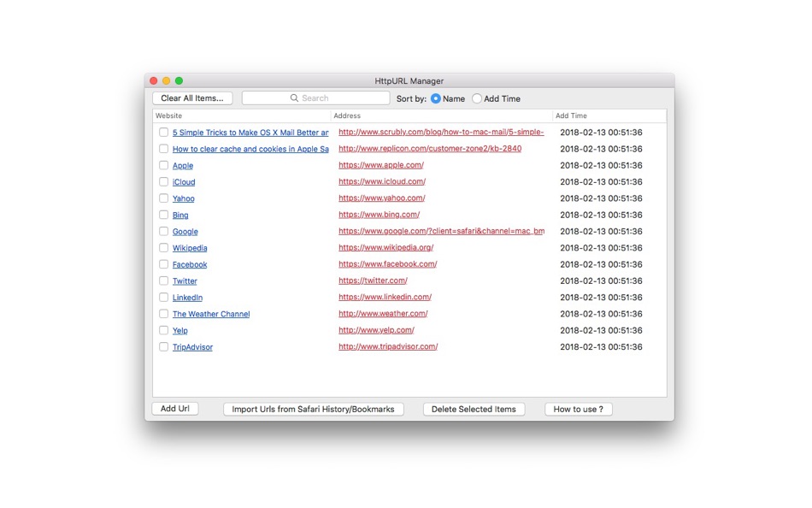Screen dimensions: 812x508
Task: Enable the Bing row checkbox
Action: click(x=163, y=215)
